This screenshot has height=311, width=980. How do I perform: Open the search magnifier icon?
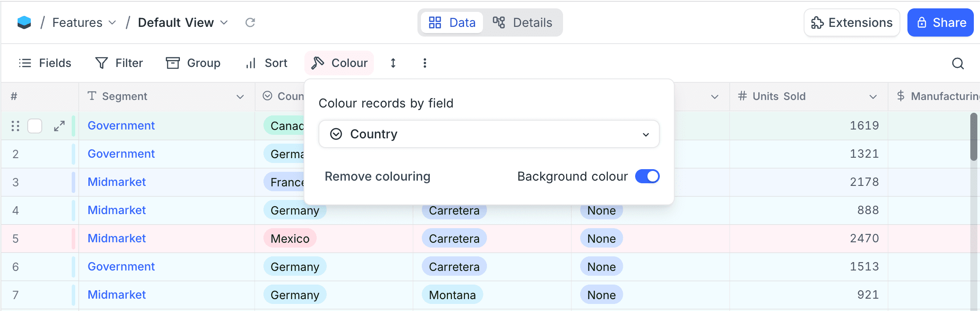click(958, 63)
